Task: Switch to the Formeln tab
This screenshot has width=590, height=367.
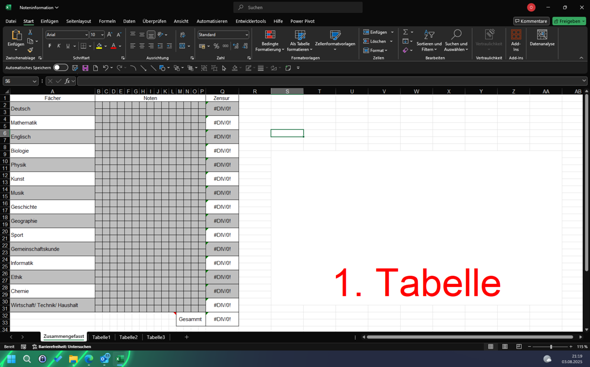Action: pyautogui.click(x=107, y=21)
